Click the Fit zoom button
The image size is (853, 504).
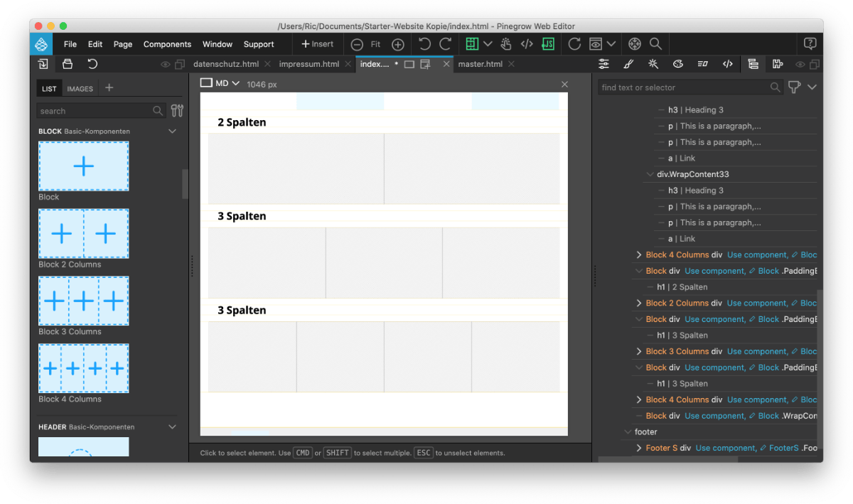coord(375,44)
